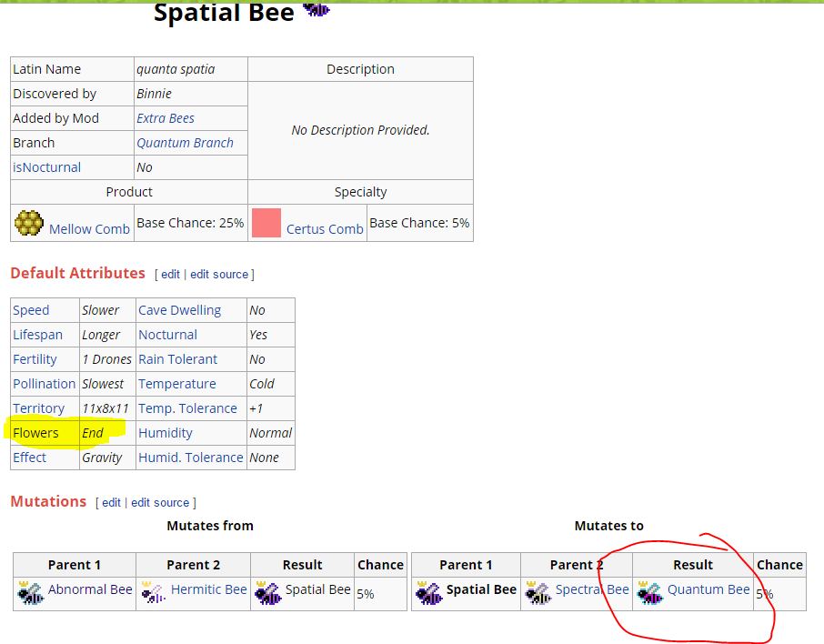Click the Spatial Bee result icon in Mutates from
The width and height of the screenshot is (824, 644).
(267, 594)
